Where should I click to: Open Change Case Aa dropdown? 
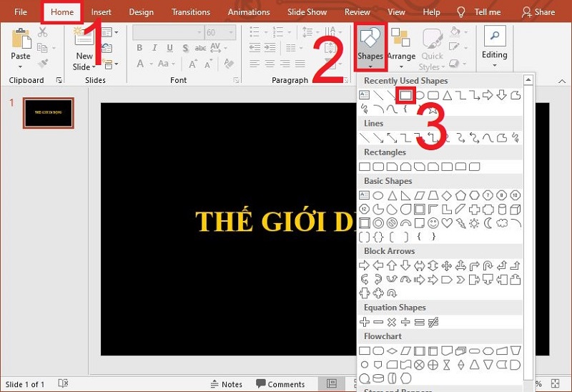pos(166,64)
